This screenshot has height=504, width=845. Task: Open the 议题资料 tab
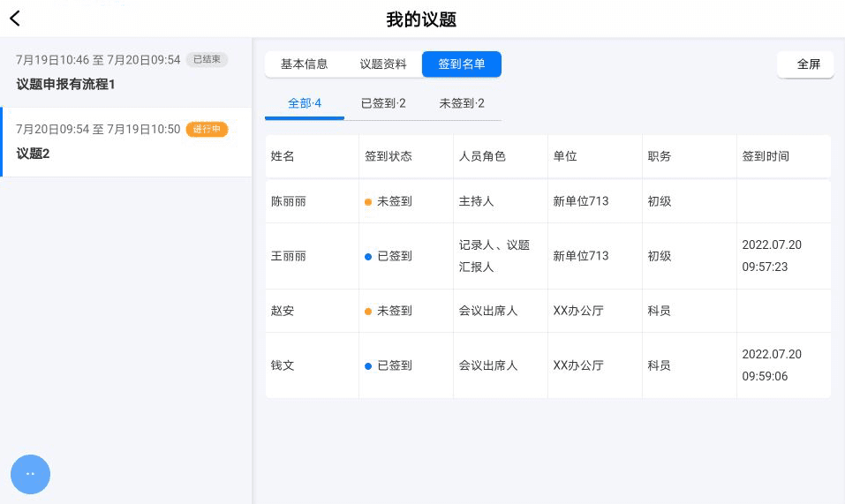pos(383,64)
